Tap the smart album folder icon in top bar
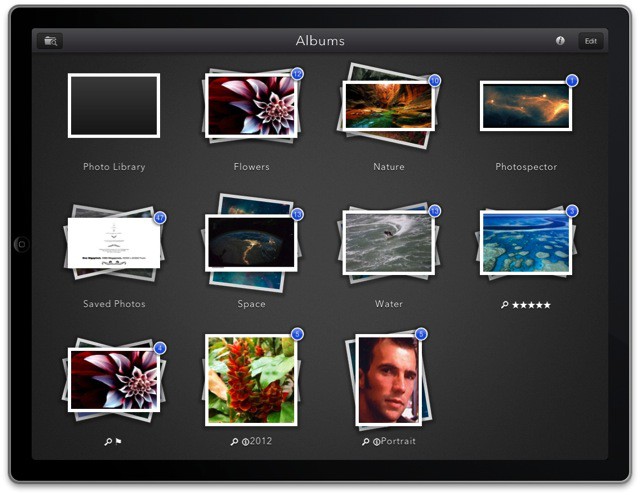 (49, 41)
